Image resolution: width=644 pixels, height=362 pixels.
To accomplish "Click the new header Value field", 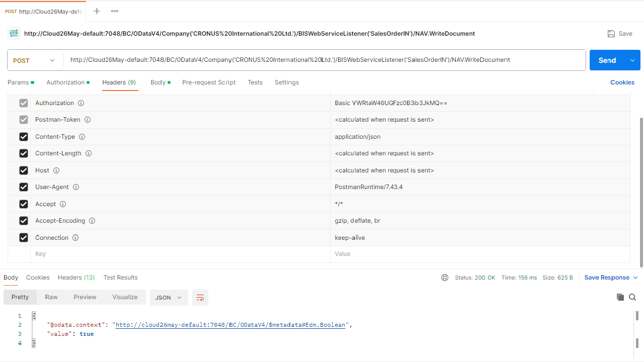I will pyautogui.click(x=480, y=254).
